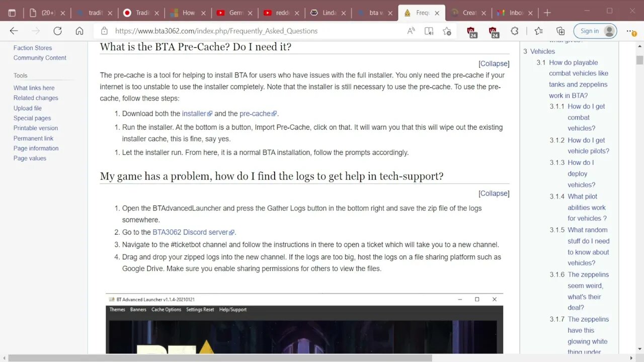This screenshot has height=362, width=644.
Task: Open second red extension badge showing 24
Action: (x=494, y=32)
